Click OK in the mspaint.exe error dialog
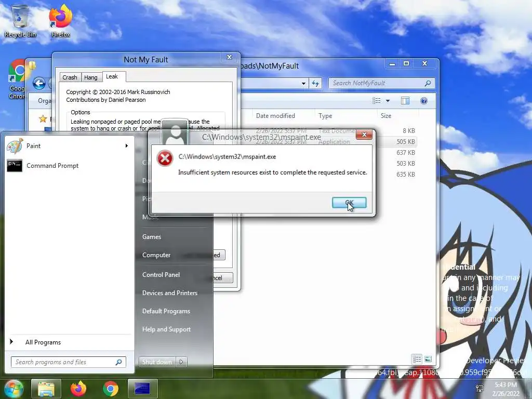Viewport: 532px width, 399px height. tap(349, 203)
